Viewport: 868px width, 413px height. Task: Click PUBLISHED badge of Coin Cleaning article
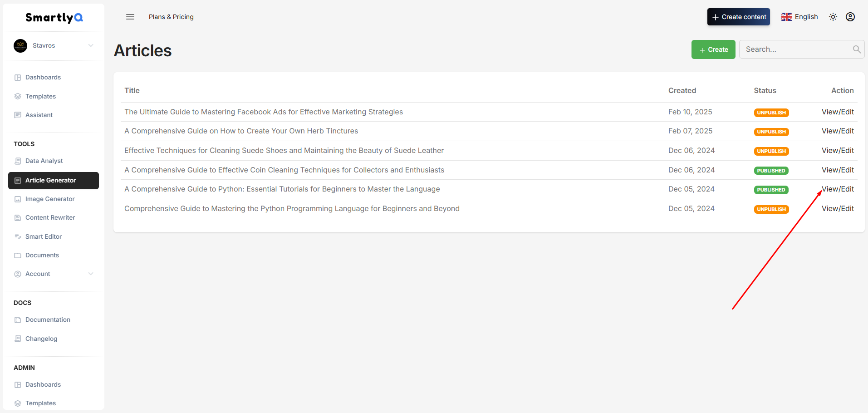click(771, 171)
